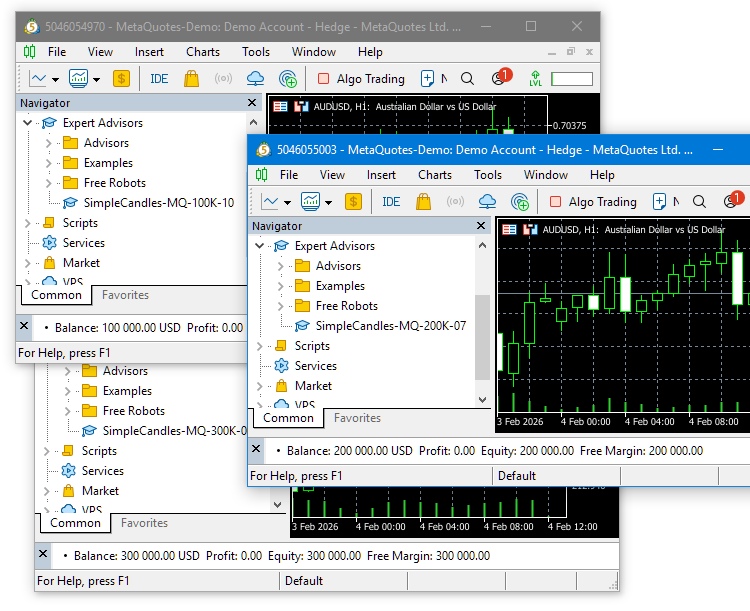The height and width of the screenshot is (611, 750).
Task: Open Tools menu in 5046055003 window
Action: point(488,175)
